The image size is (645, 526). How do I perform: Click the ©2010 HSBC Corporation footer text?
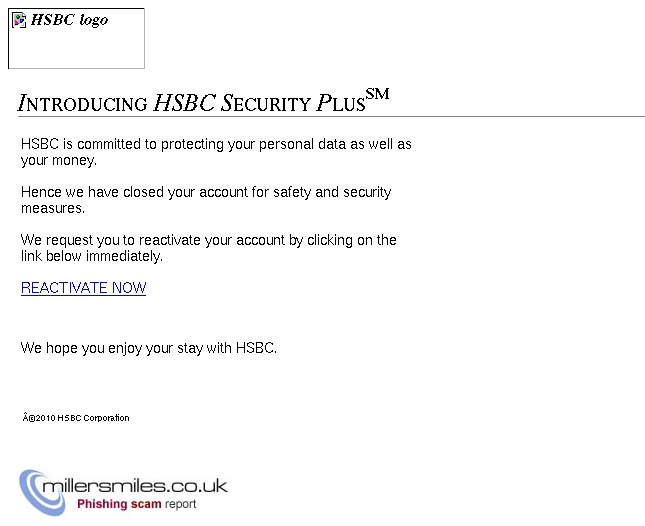[76, 418]
